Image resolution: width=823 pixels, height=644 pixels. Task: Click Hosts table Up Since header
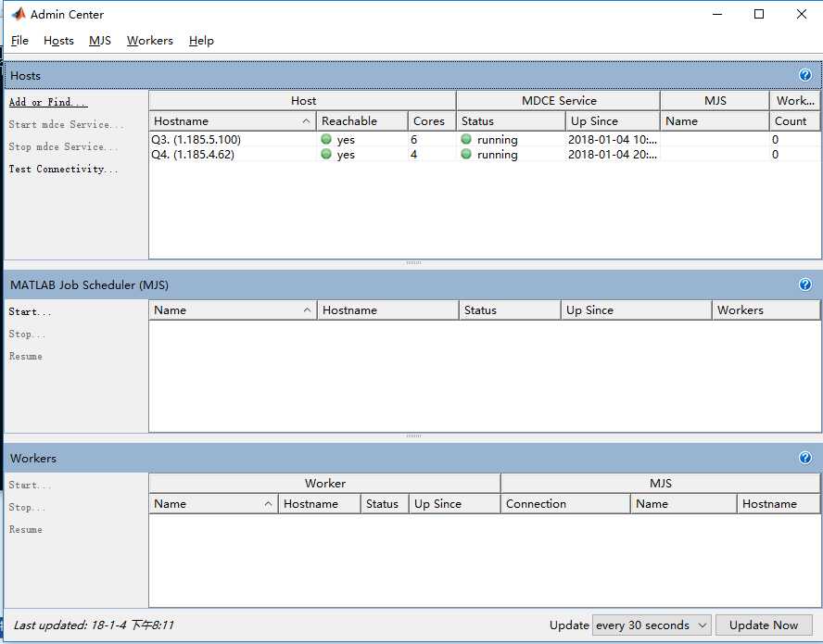pos(613,120)
